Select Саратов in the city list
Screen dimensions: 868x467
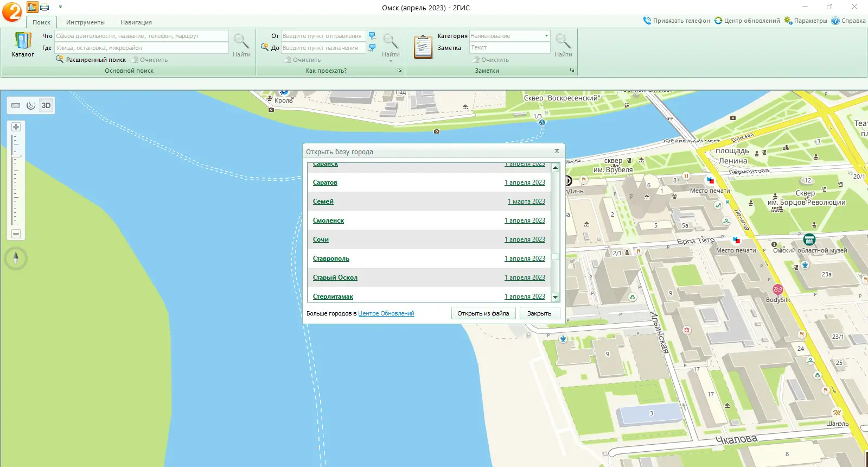coord(325,182)
